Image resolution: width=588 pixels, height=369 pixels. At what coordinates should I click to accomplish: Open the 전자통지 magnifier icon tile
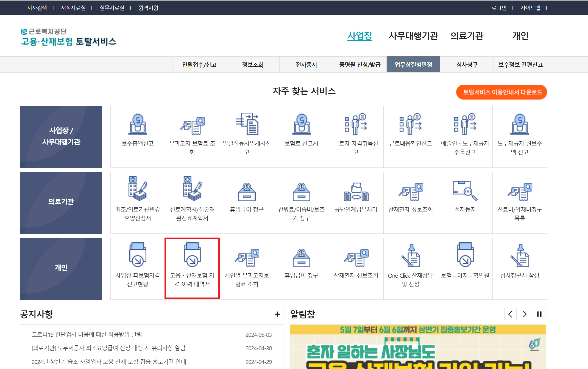[x=465, y=191]
